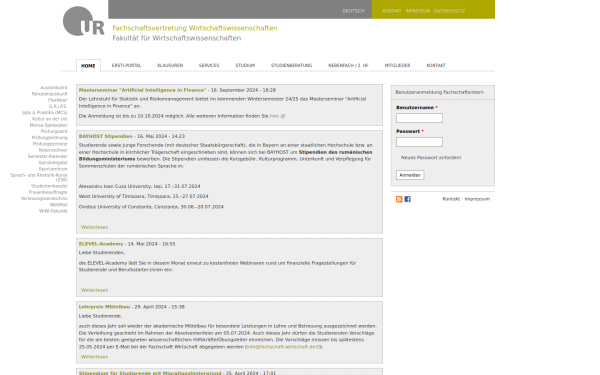Viewport: 600px width, 375px height.
Task: Open Jobs & Praktika (MCS) link
Action: click(45, 112)
